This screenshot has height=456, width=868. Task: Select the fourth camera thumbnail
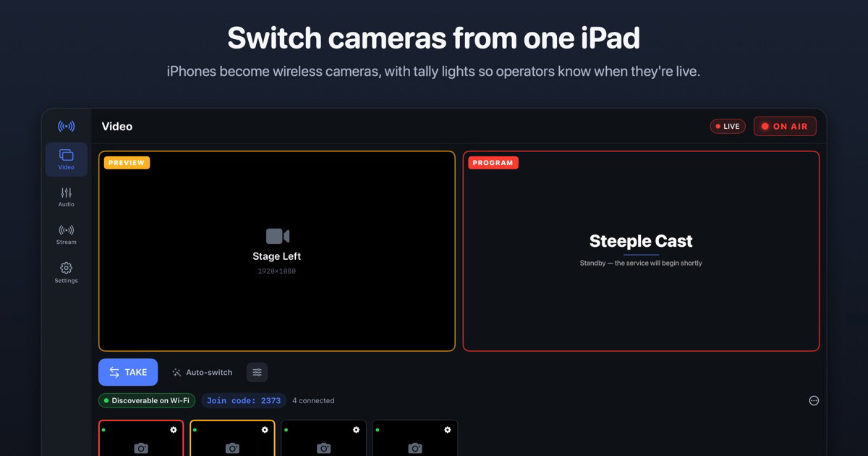pyautogui.click(x=415, y=439)
